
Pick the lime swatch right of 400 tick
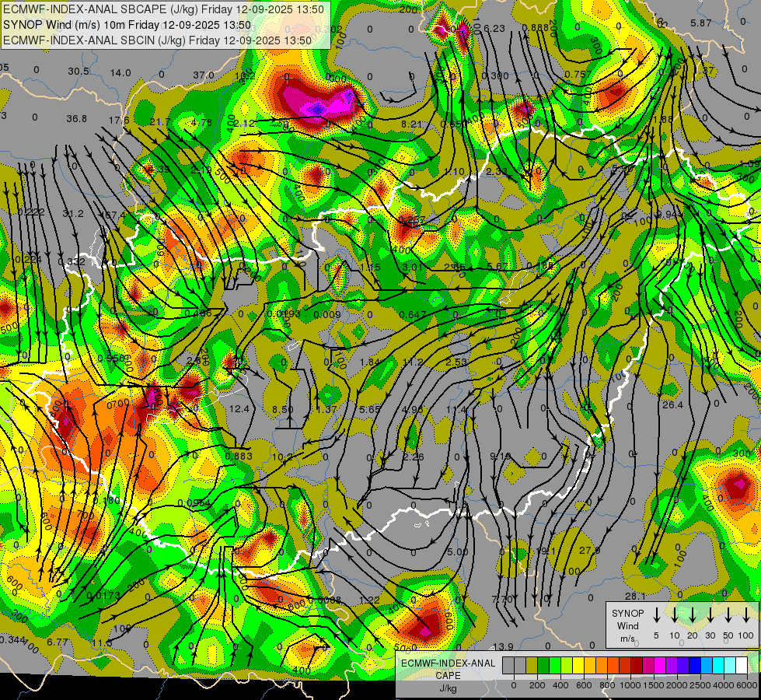click(567, 665)
